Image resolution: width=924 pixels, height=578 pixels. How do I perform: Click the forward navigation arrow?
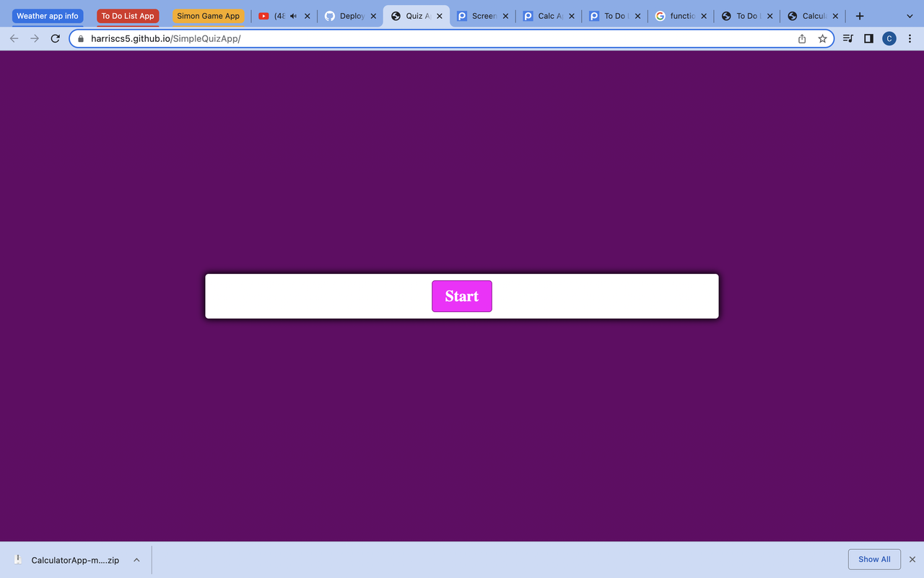click(x=34, y=38)
